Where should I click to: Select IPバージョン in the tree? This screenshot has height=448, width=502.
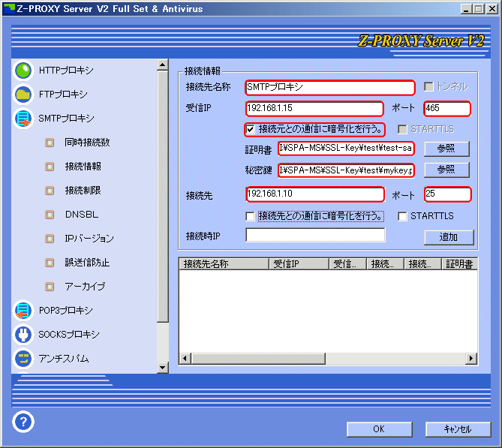click(x=89, y=238)
